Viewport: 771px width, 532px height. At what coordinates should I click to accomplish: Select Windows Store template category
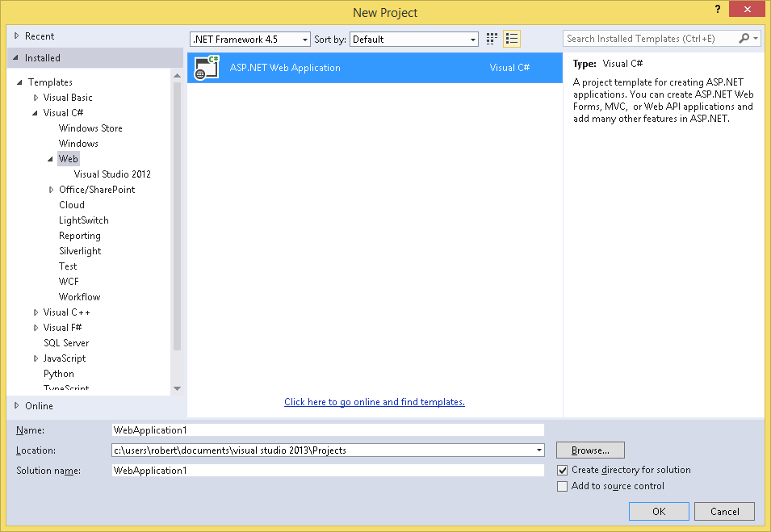click(x=90, y=128)
